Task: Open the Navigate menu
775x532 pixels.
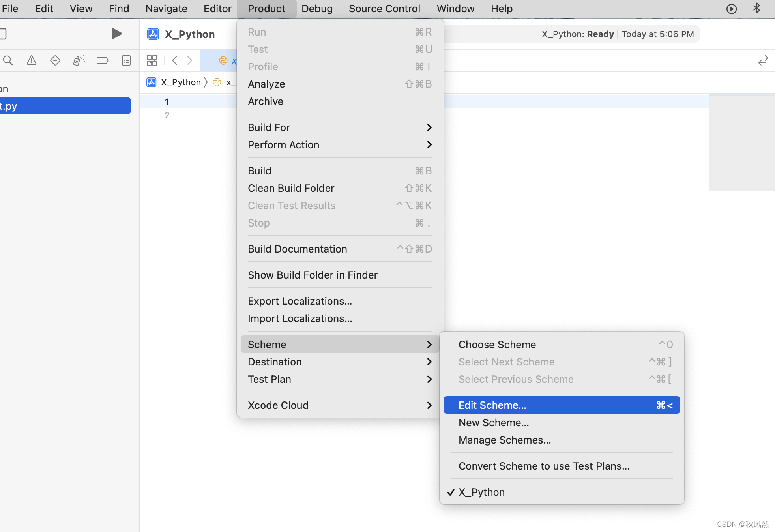Action: click(166, 9)
